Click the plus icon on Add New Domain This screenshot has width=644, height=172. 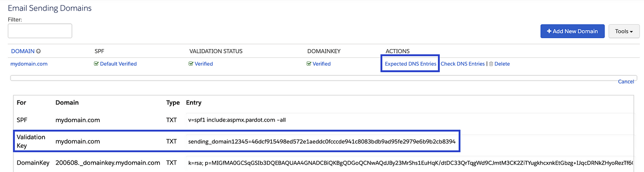[549, 31]
